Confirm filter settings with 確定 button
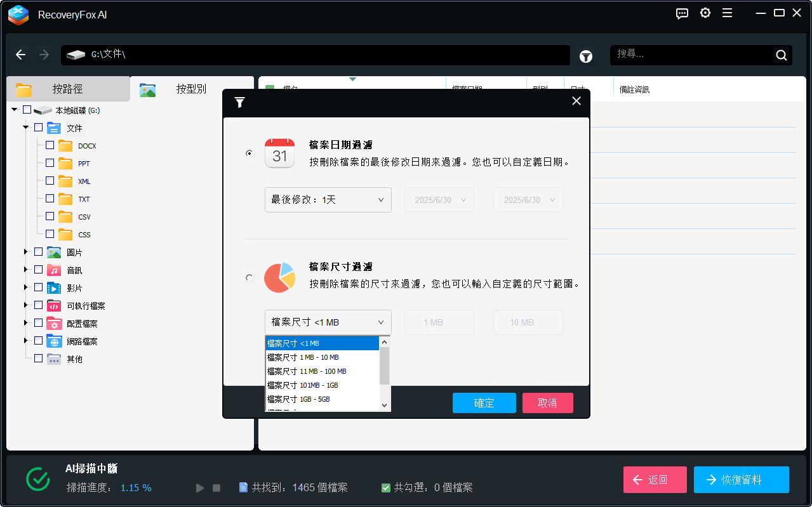The height and width of the screenshot is (507, 812). (484, 403)
